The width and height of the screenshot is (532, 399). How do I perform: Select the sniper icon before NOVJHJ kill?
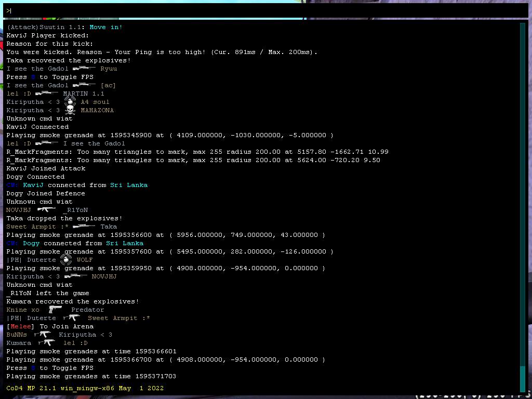pos(76,276)
